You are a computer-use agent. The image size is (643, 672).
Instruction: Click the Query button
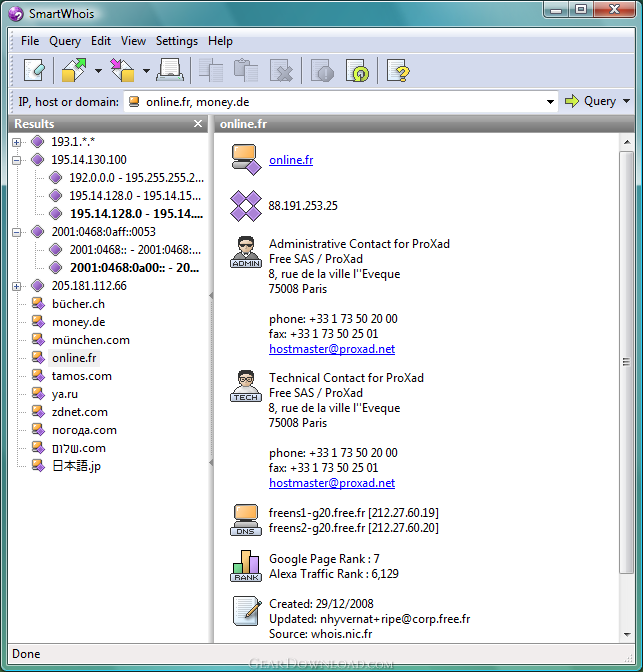click(591, 101)
